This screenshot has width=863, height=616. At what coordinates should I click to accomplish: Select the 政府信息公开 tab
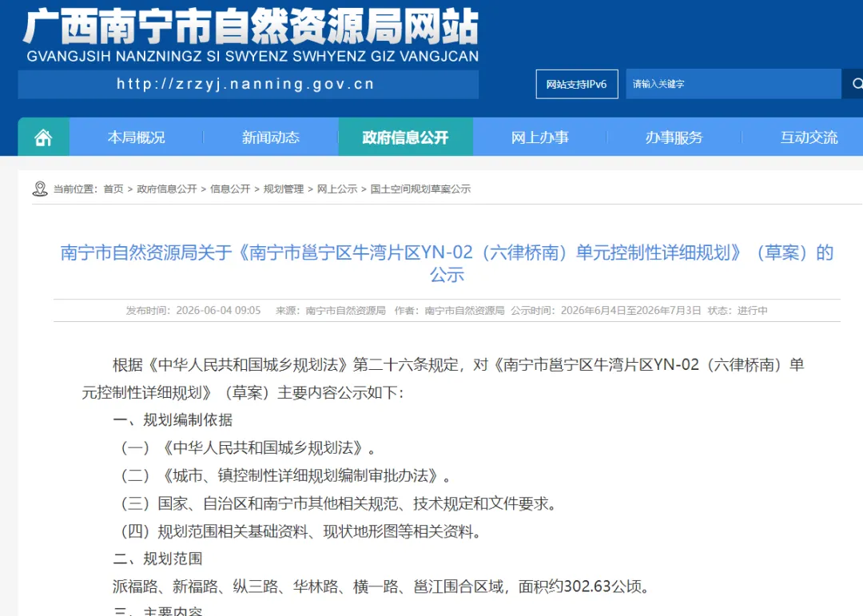click(406, 137)
